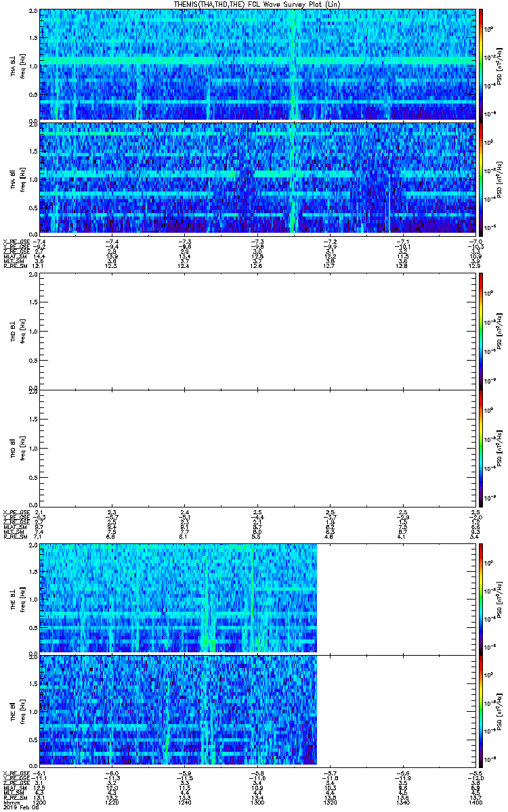The width and height of the screenshot is (508, 812).
Task: Click the plot title THEMIS FGL Wave Survey Plot
Action: 258,4
